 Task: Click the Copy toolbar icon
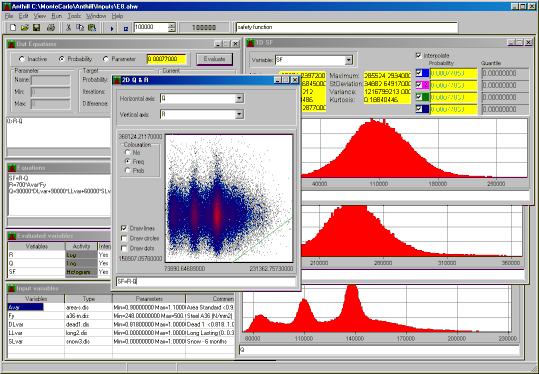pyautogui.click(x=80, y=28)
